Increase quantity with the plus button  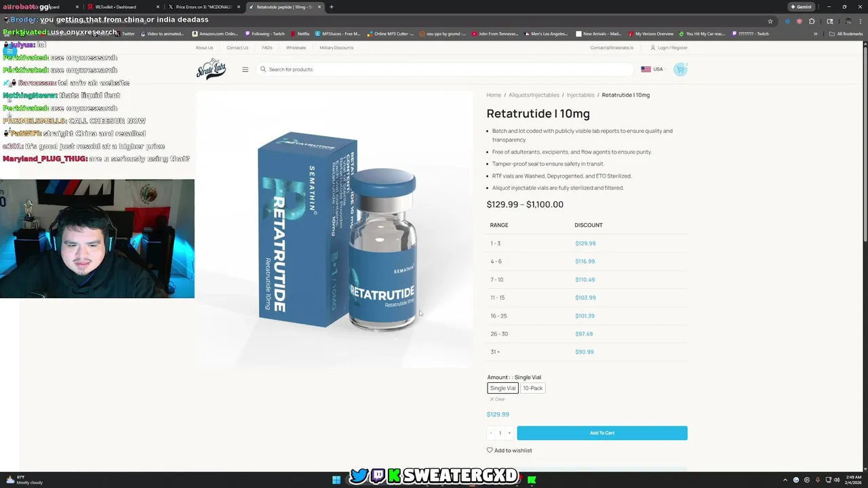pyautogui.click(x=509, y=433)
